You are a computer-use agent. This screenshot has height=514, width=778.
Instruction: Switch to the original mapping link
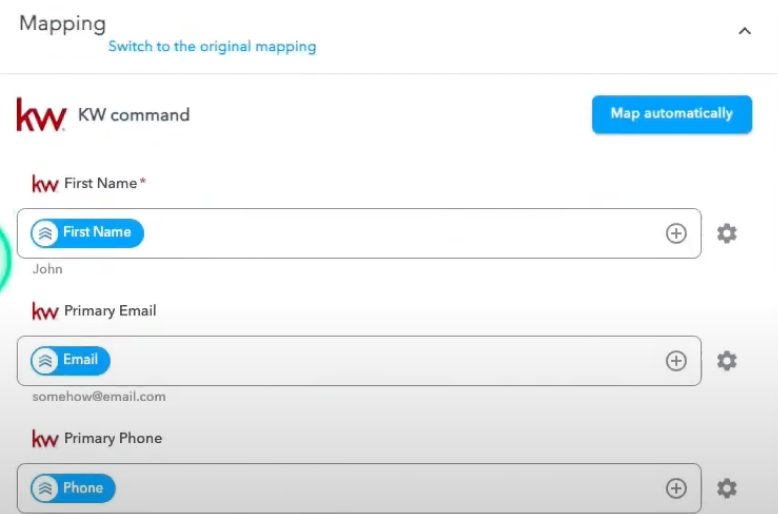pyautogui.click(x=212, y=47)
